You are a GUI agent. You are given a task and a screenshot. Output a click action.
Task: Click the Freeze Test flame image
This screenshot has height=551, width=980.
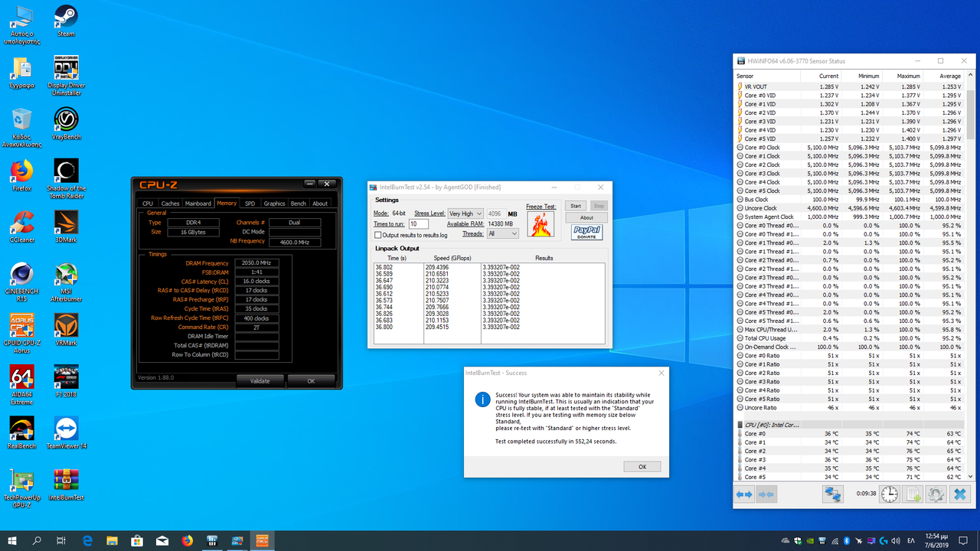point(541,224)
